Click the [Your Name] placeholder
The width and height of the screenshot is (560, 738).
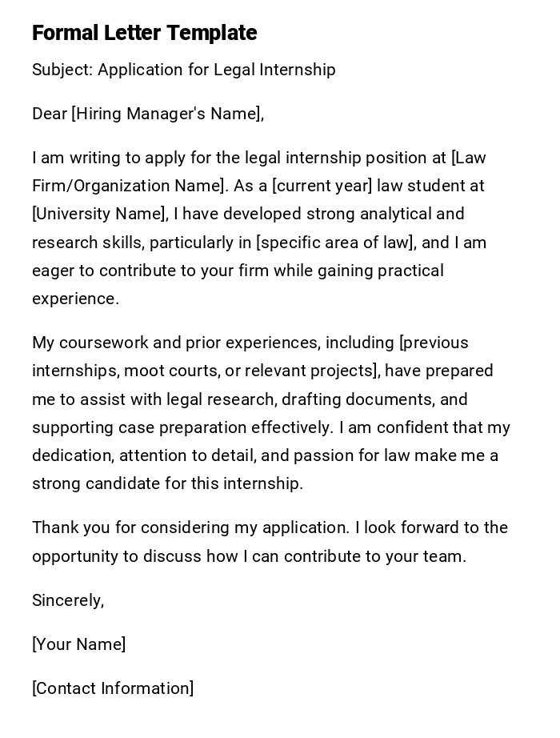click(78, 644)
